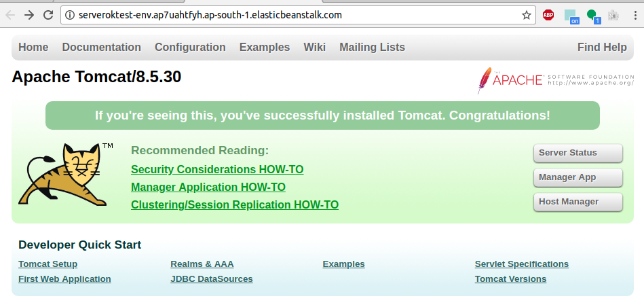The image size is (644, 305).
Task: Open the Chrome three-dot menu
Action: point(634,15)
